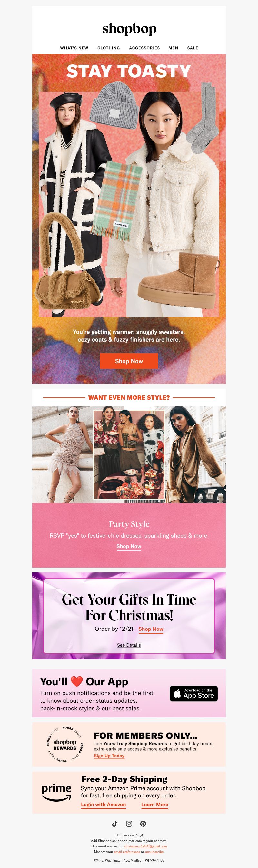Open the Sale menu item
The height and width of the screenshot is (868, 258).
pyautogui.click(x=193, y=48)
